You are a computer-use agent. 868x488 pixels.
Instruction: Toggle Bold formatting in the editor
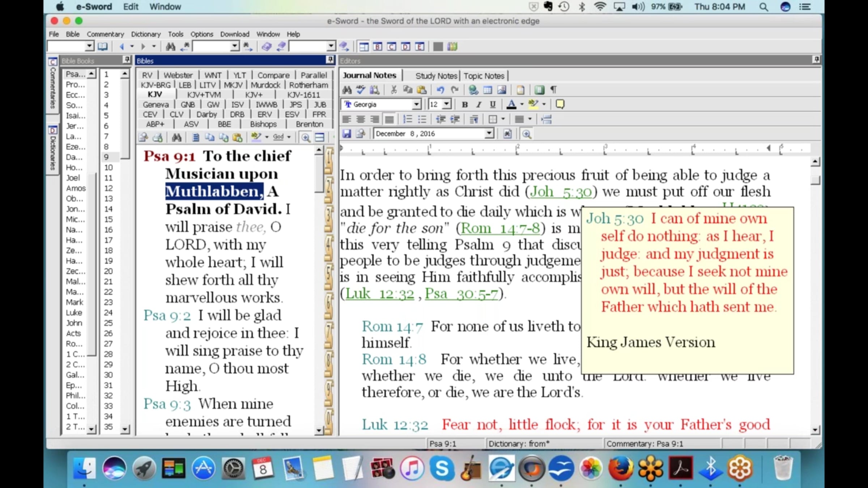[465, 104]
